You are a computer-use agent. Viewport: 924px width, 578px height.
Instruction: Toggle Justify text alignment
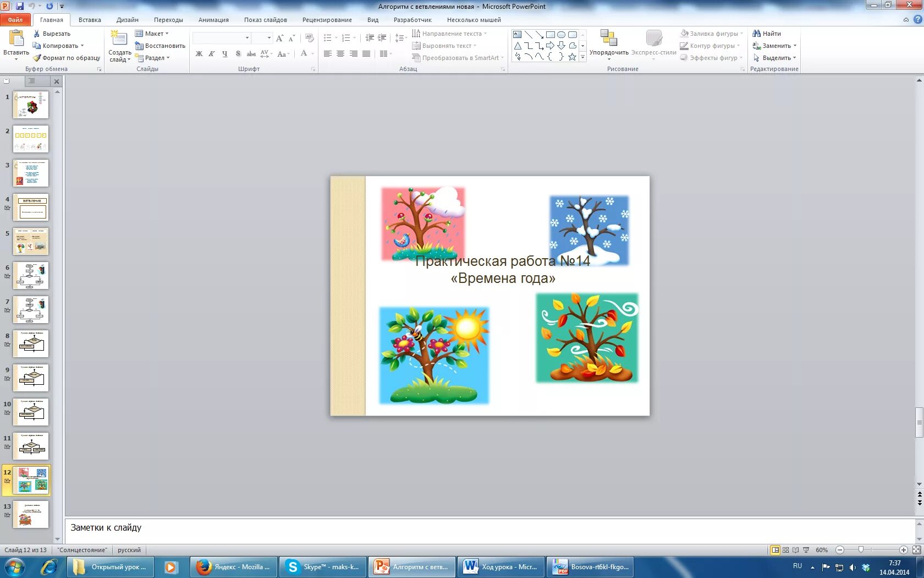point(366,53)
